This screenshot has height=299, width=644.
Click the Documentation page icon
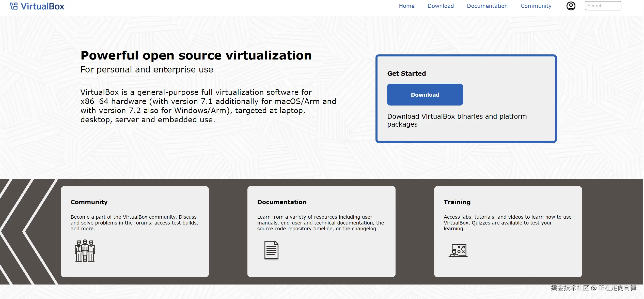(271, 250)
